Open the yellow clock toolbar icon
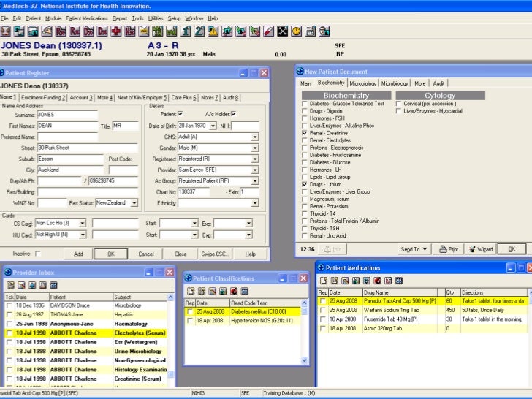532x399 pixels. click(296, 31)
